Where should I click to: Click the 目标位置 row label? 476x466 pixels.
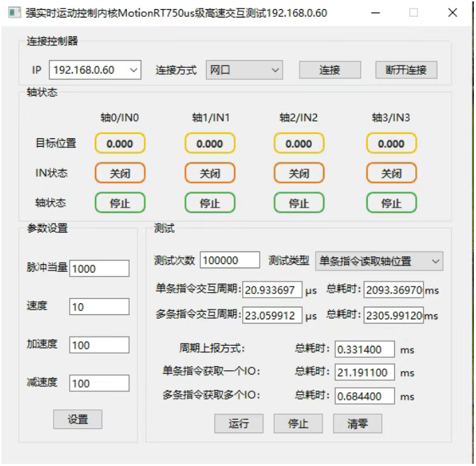tap(56, 143)
